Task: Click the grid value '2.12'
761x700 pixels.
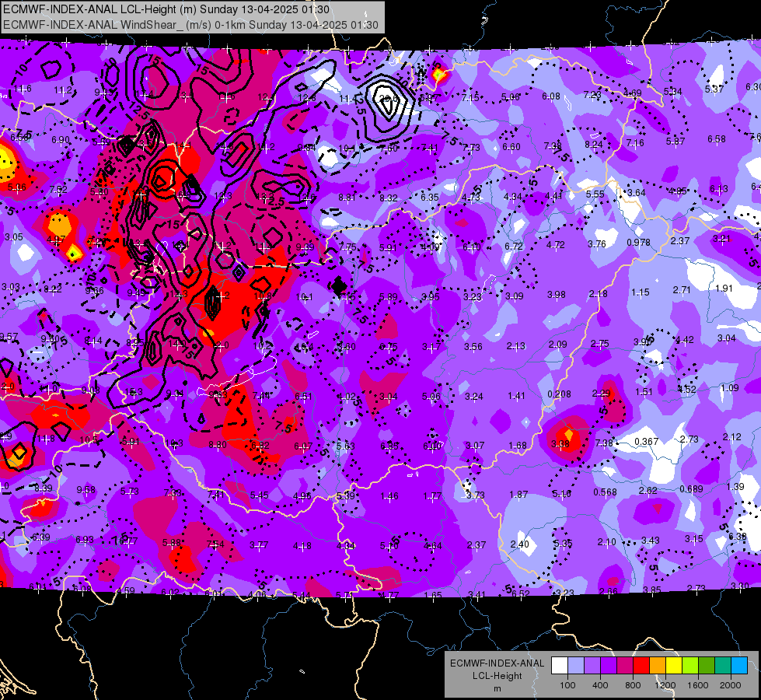Action: tap(732, 436)
